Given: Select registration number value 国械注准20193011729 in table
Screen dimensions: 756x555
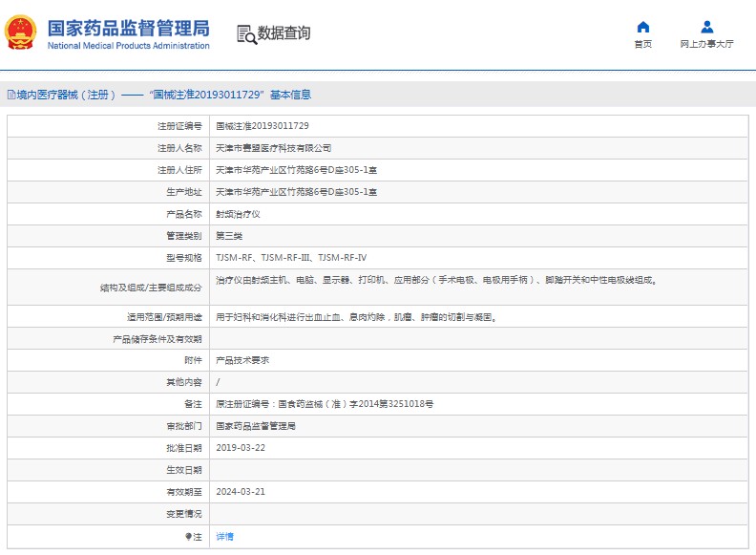Looking at the screenshot, I should [x=262, y=126].
